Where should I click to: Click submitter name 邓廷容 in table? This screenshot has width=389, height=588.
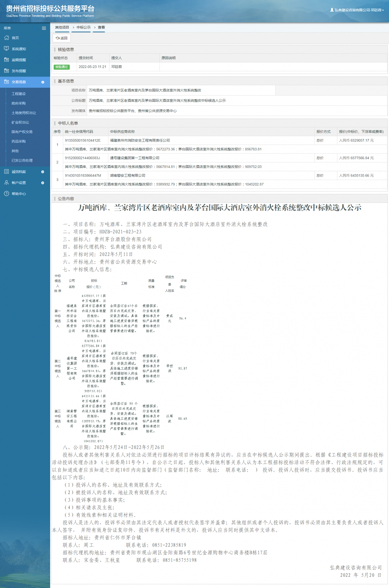(117, 67)
